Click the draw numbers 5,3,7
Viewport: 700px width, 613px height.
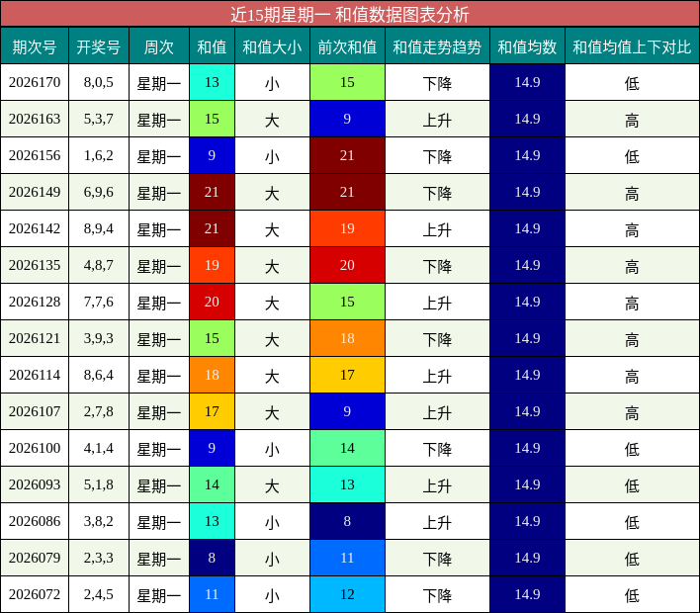[98, 119]
